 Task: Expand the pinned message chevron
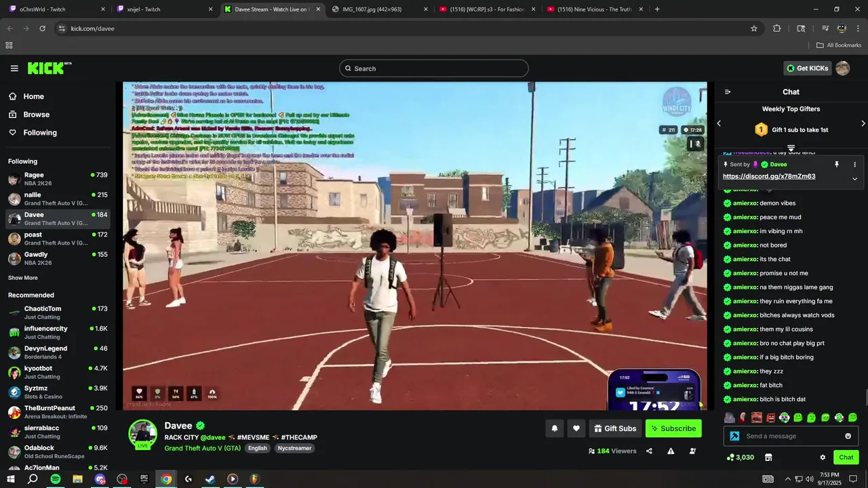[x=854, y=179]
